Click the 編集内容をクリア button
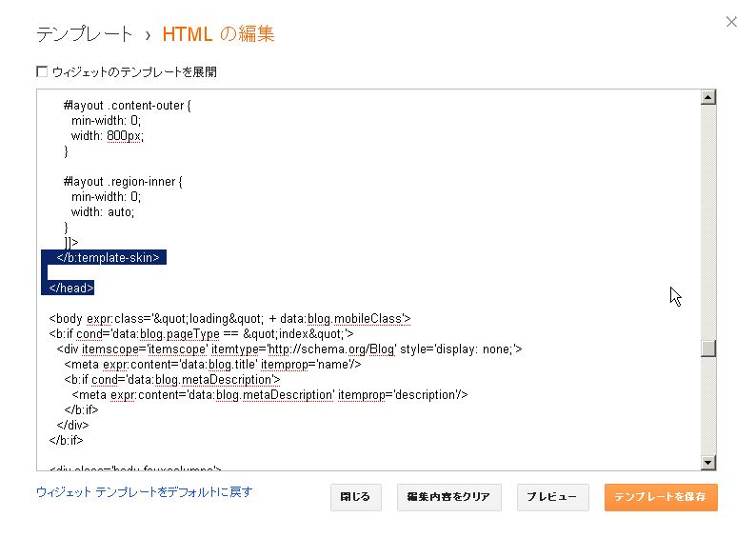 pos(448,497)
